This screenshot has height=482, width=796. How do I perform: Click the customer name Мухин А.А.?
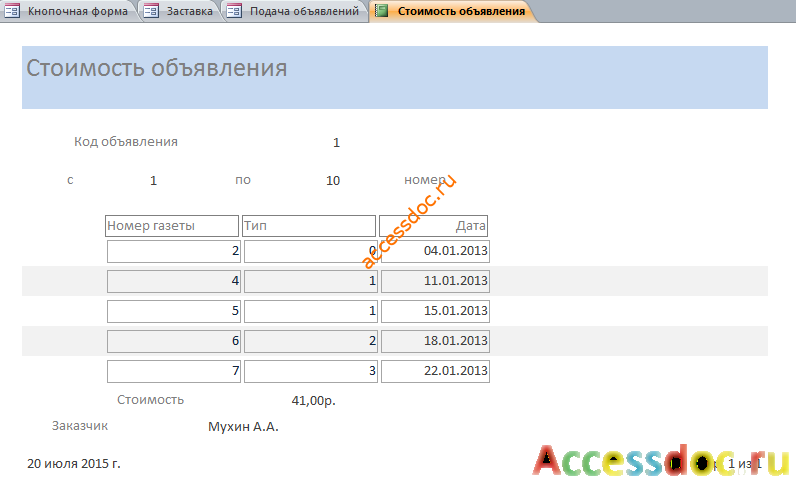coord(243,427)
